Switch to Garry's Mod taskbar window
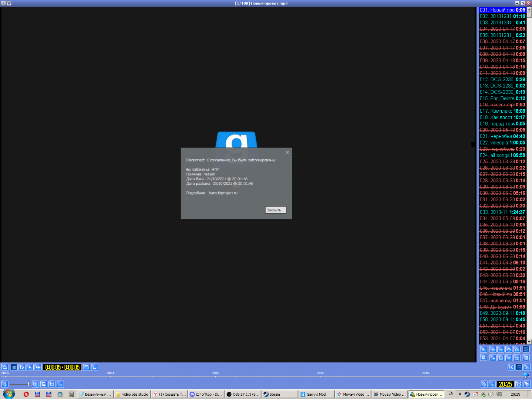532x399 pixels. coord(316,394)
